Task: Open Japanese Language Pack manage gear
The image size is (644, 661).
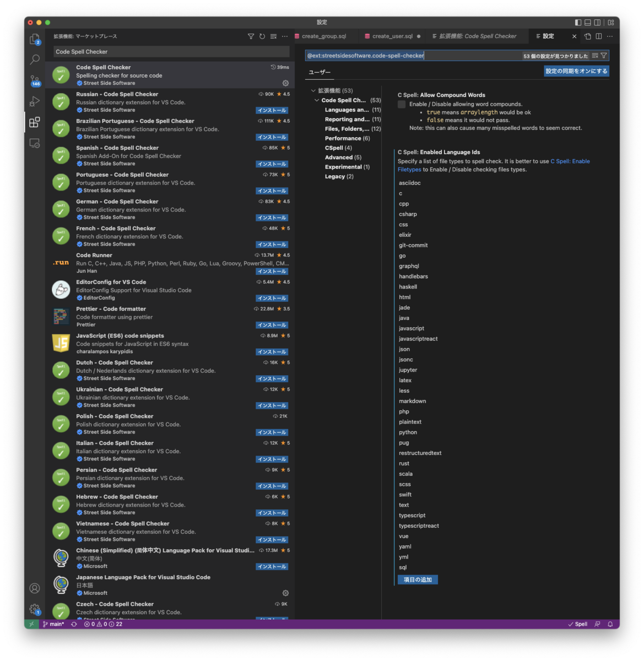Action: [x=285, y=593]
